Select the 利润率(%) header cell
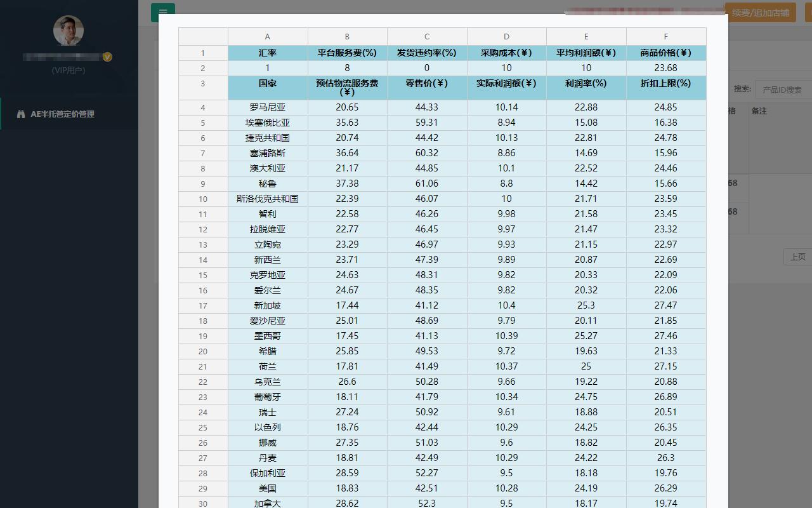The height and width of the screenshot is (508, 812). (x=586, y=83)
